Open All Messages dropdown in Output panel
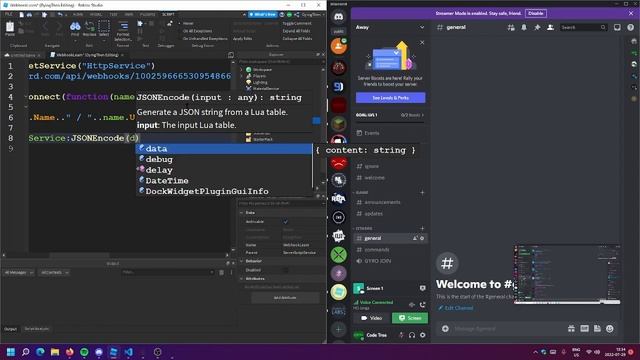Viewport: 640px width, 360px height. coord(18,272)
